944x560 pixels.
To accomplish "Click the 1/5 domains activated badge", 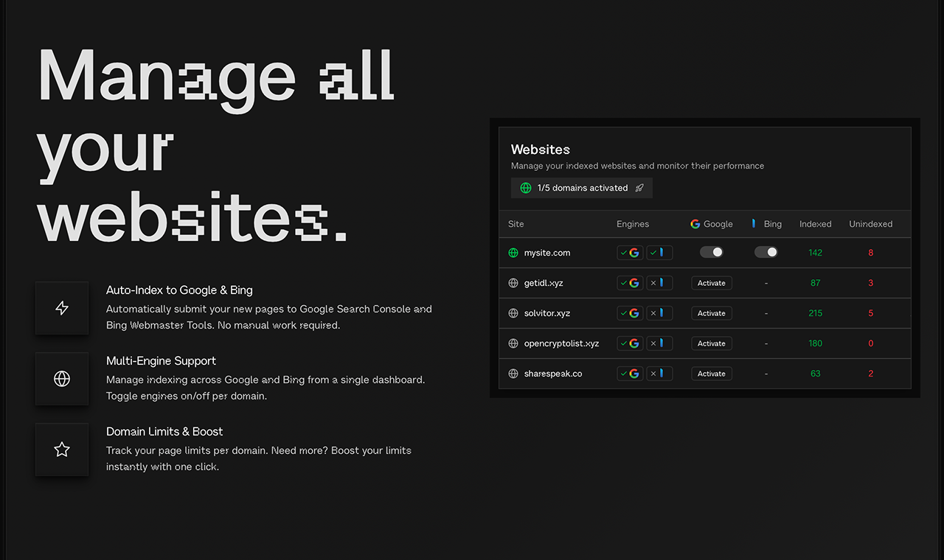I will pyautogui.click(x=581, y=187).
